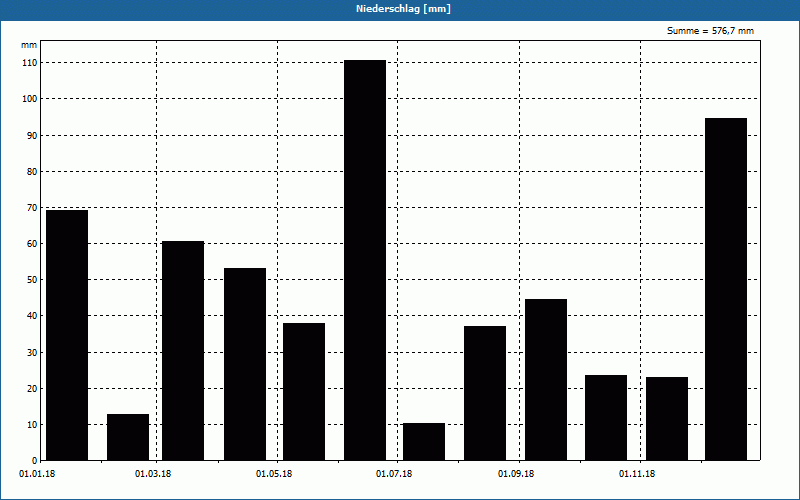Click the 70 y-axis value
Image resolution: width=800 pixels, height=500 pixels.
point(33,208)
